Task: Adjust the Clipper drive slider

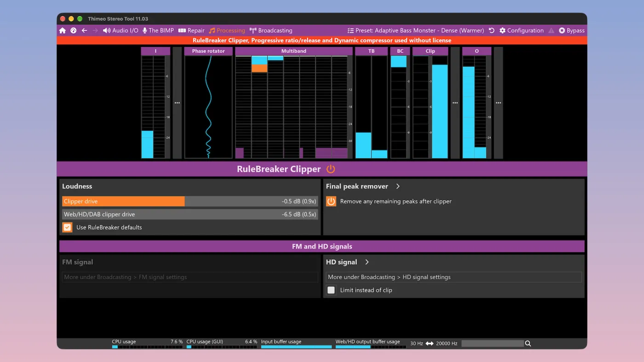Action: 190,201
